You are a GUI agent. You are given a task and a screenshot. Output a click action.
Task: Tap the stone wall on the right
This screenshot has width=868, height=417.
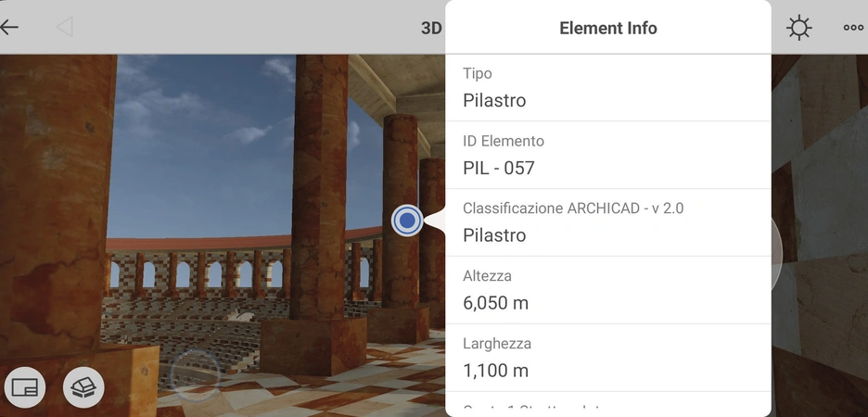click(819, 233)
